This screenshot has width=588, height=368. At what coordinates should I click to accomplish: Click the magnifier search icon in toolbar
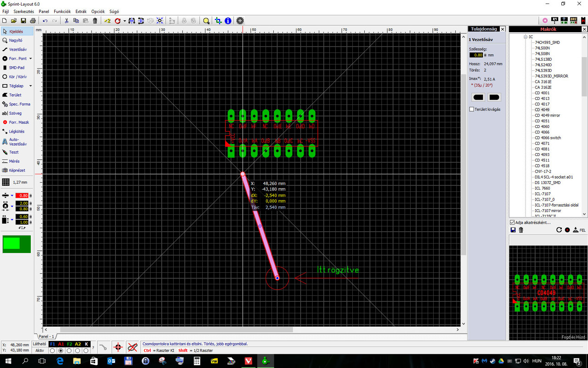(206, 21)
